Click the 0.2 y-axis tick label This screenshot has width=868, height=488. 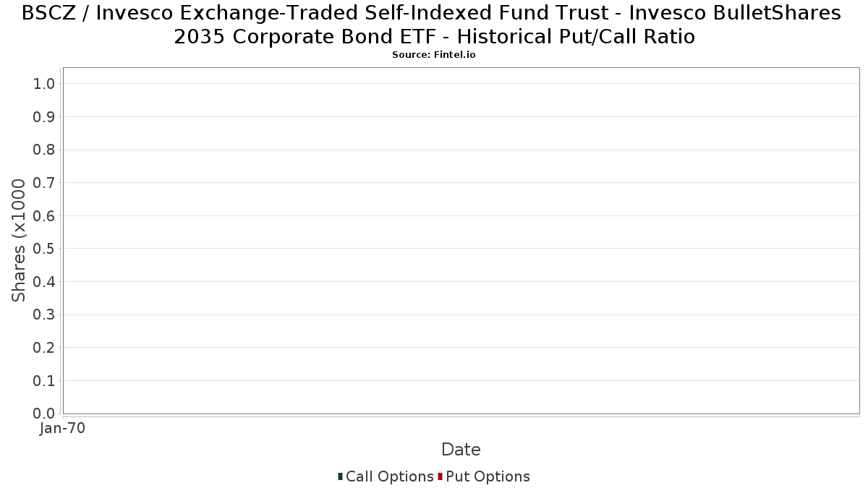[44, 348]
